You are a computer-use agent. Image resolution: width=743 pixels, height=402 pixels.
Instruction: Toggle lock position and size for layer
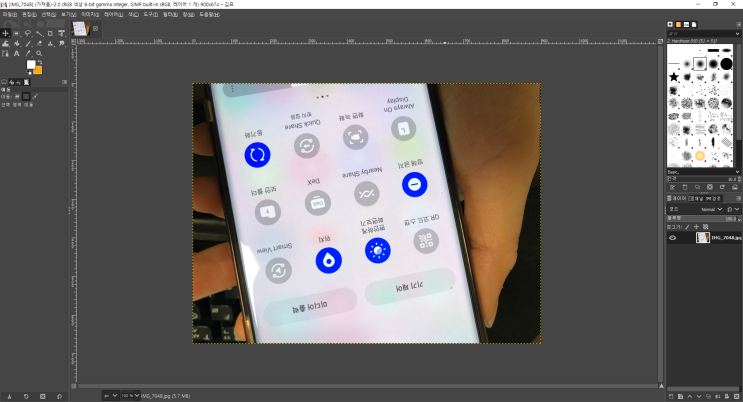coord(696,227)
